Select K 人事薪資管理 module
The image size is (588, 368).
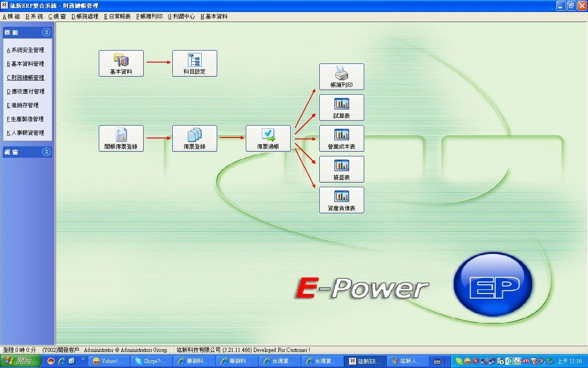tap(26, 133)
